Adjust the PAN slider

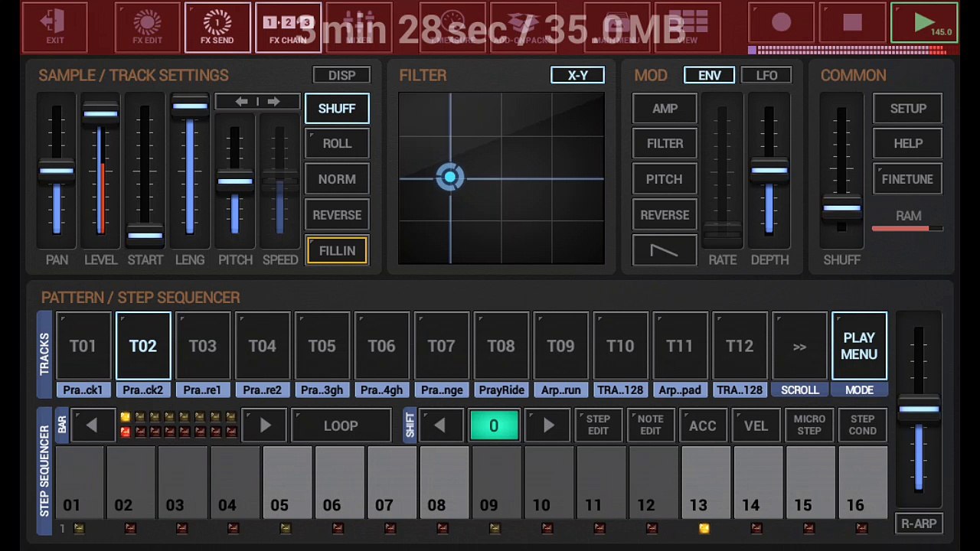(57, 170)
